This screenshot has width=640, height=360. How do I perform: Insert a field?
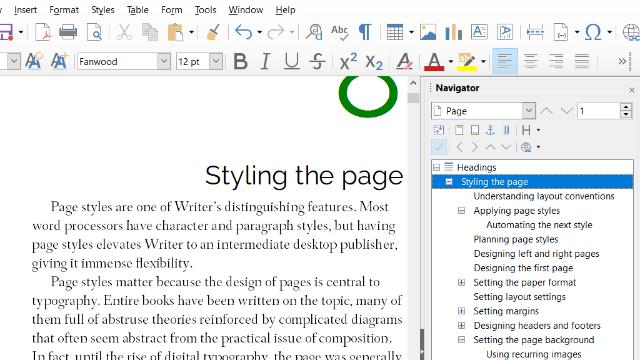click(x=561, y=32)
